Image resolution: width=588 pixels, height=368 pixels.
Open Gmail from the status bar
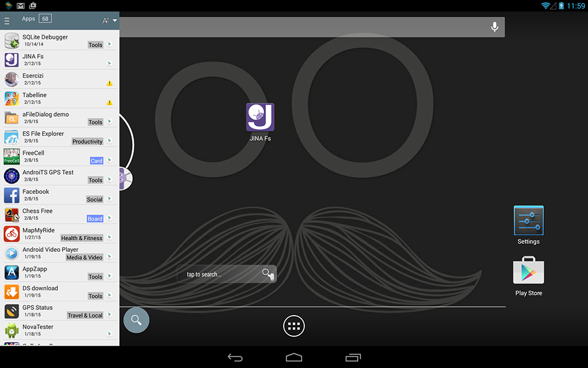click(19, 5)
